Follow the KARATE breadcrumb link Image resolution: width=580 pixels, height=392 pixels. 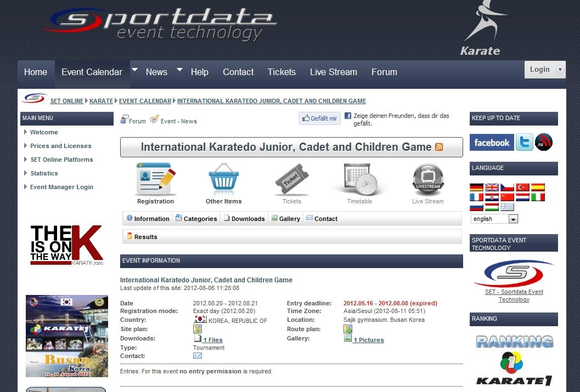coord(101,101)
